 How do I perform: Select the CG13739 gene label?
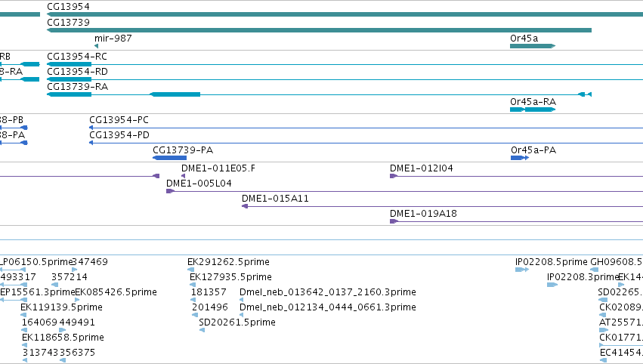click(68, 22)
